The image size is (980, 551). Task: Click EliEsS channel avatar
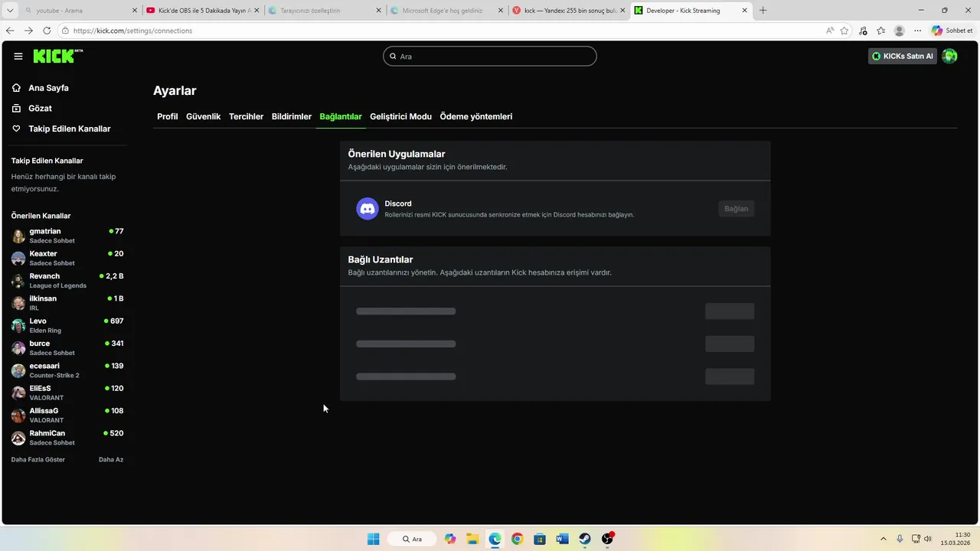(x=18, y=393)
